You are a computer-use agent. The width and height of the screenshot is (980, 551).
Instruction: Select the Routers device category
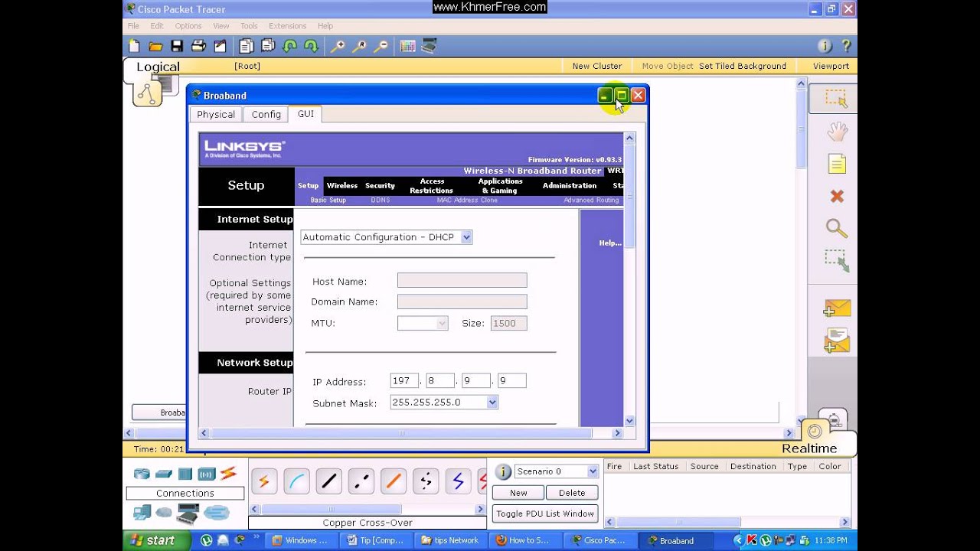142,474
